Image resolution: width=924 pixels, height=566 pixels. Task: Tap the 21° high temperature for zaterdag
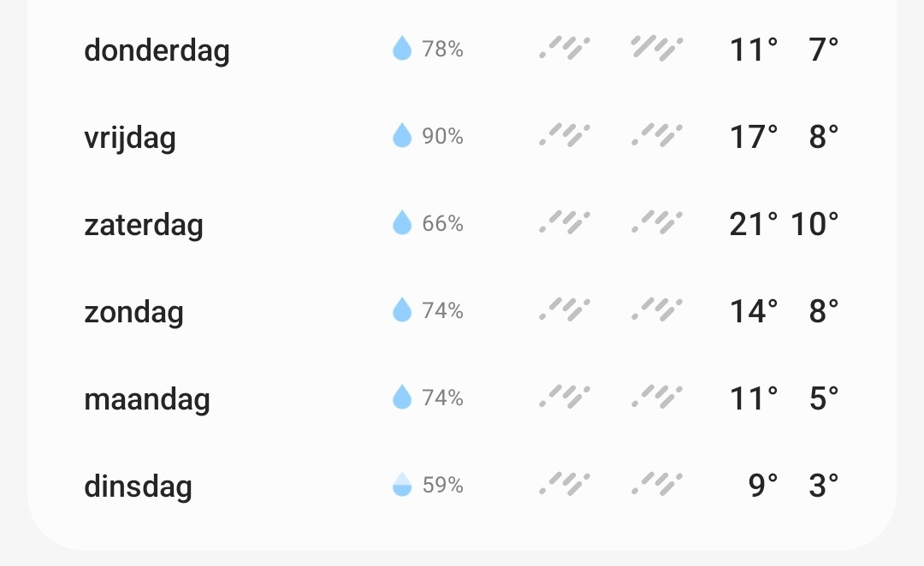click(x=754, y=224)
